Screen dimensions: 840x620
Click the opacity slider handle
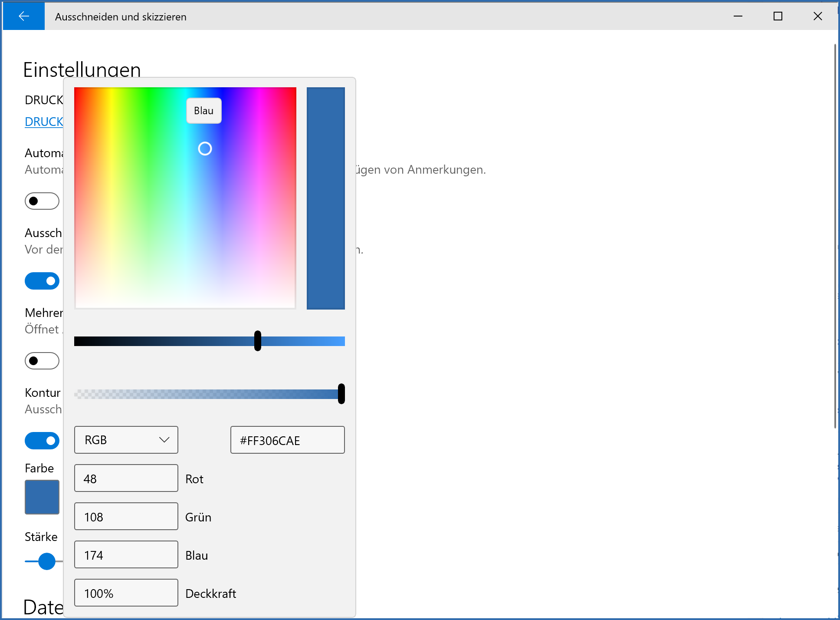coord(341,394)
